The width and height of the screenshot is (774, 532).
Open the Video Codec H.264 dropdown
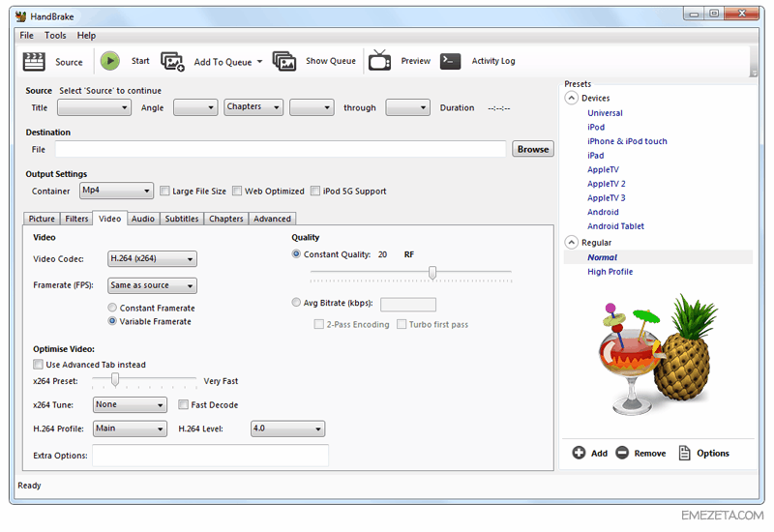coord(152,258)
